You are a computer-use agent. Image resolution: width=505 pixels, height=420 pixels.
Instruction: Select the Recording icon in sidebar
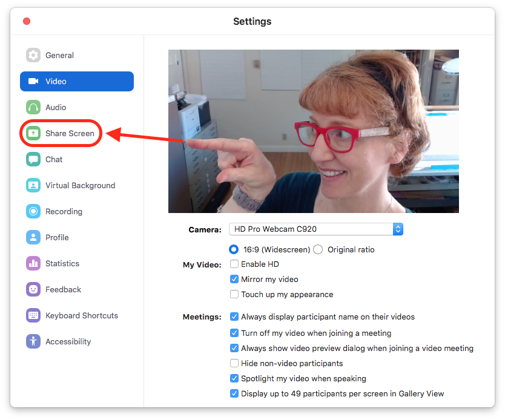click(33, 211)
